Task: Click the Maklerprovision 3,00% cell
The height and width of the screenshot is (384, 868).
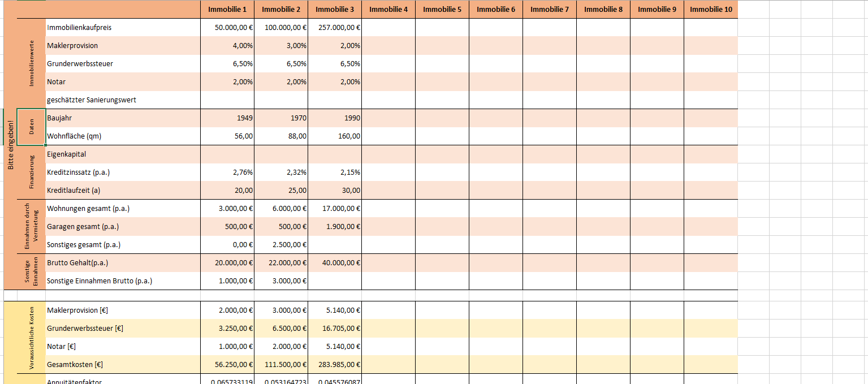Action: 281,45
